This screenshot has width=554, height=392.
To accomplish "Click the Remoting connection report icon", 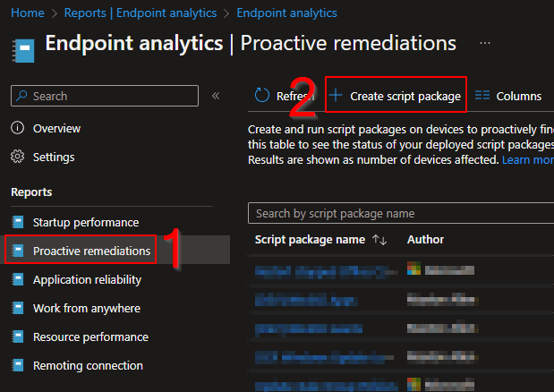I will (x=18, y=365).
